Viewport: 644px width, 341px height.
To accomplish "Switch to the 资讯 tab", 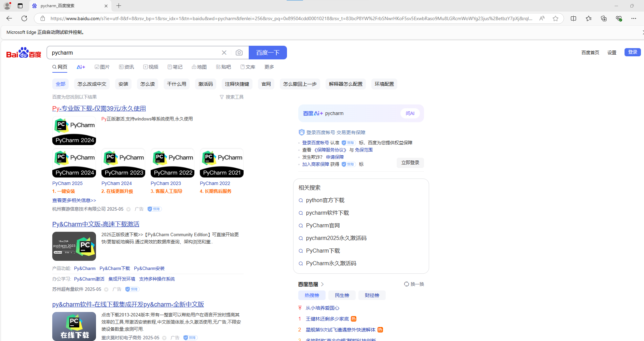I will [x=126, y=67].
